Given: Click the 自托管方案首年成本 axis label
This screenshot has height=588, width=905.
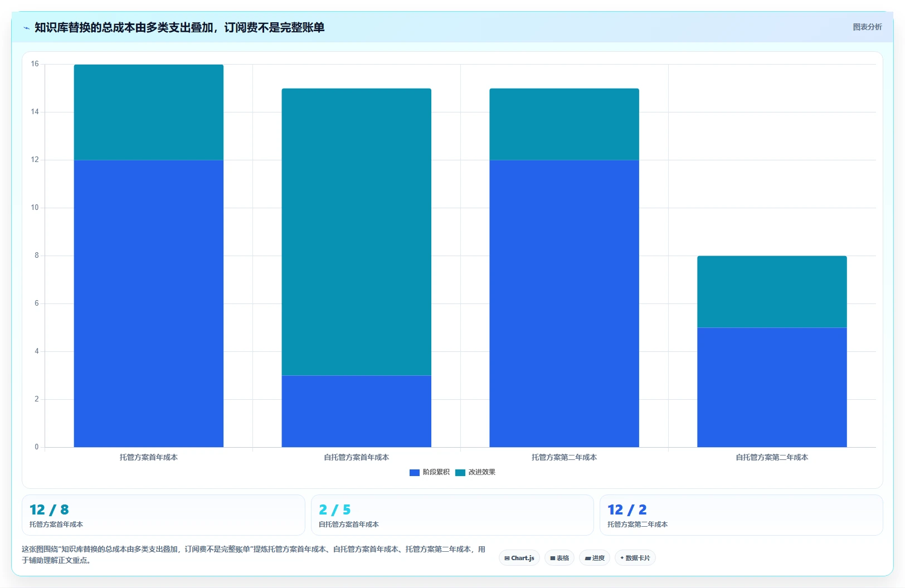Looking at the screenshot, I should 357,457.
